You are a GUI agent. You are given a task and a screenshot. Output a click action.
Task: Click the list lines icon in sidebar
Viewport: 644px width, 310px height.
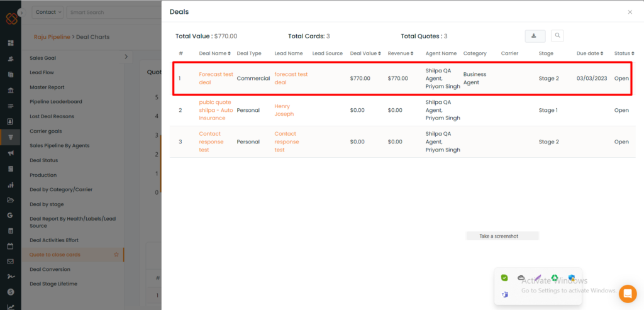pyautogui.click(x=11, y=106)
